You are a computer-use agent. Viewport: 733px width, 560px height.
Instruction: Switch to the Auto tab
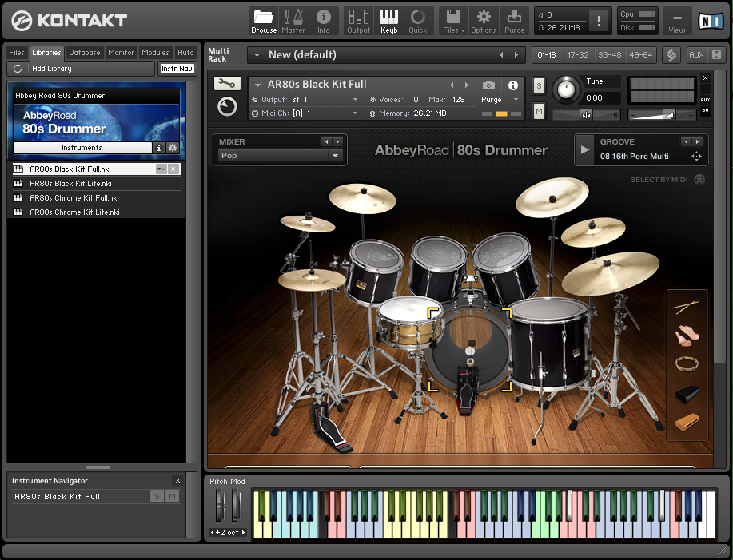(185, 52)
